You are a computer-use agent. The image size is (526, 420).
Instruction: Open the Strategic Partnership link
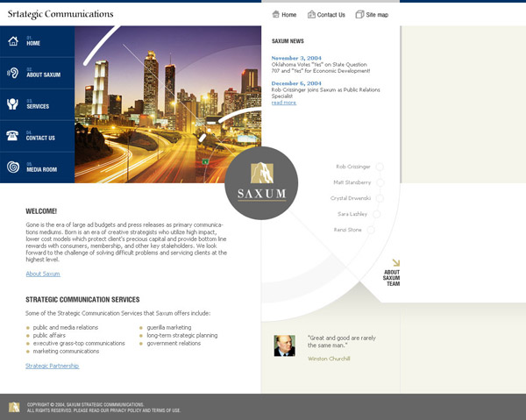click(x=52, y=366)
